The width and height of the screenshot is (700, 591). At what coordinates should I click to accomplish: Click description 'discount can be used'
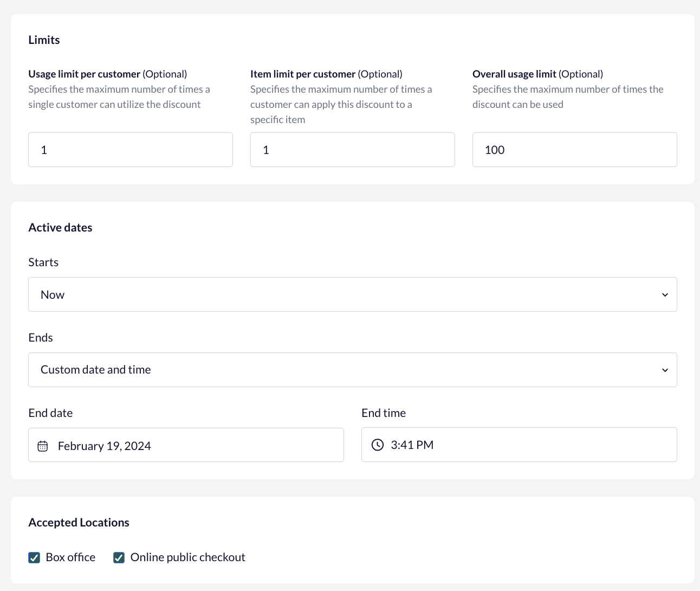518,105
